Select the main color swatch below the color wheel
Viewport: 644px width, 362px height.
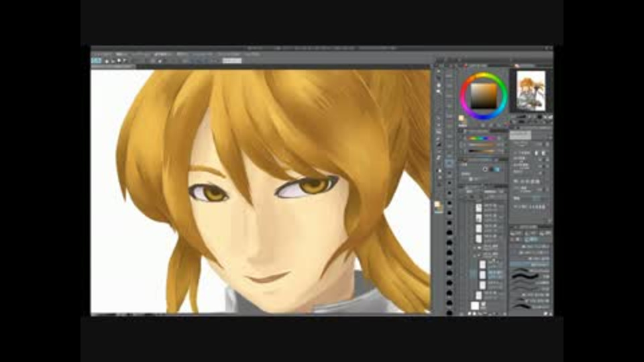click(x=462, y=119)
